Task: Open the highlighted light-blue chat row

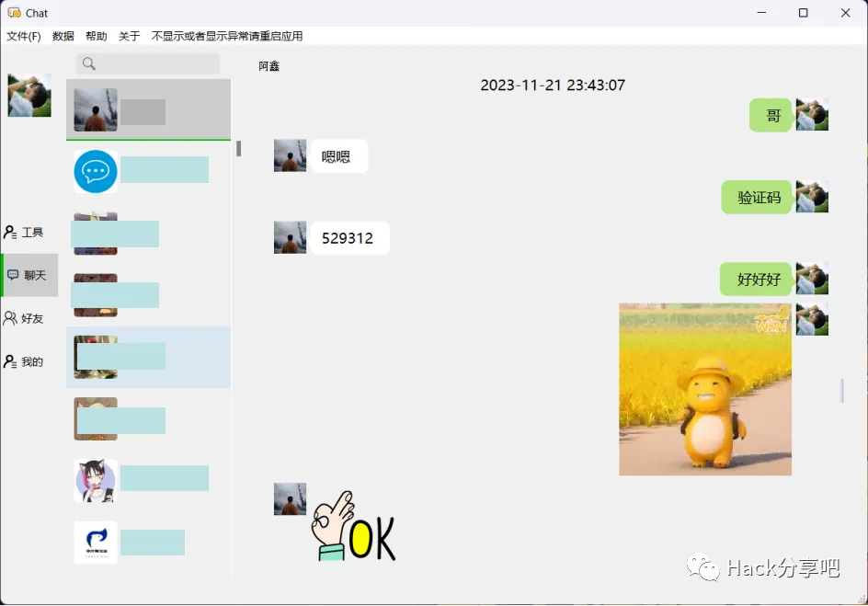Action: [x=148, y=357]
